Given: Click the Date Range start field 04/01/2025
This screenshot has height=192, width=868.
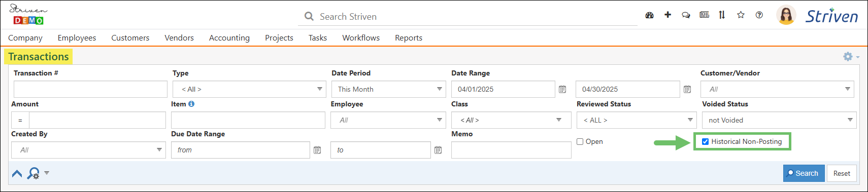Looking at the screenshot, I should (x=503, y=89).
